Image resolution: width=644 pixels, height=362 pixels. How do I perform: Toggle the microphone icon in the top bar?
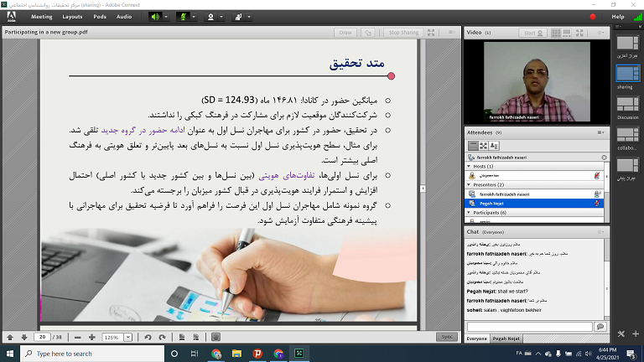(183, 16)
